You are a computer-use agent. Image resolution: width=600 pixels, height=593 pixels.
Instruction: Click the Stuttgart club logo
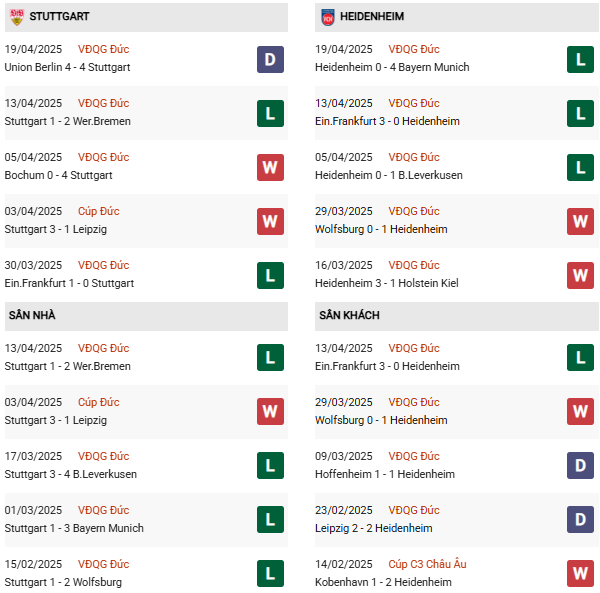(x=16, y=17)
